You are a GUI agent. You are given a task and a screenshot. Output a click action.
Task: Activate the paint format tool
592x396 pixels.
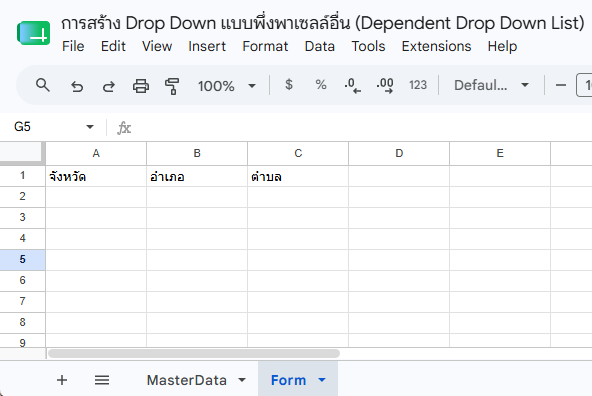pos(172,86)
